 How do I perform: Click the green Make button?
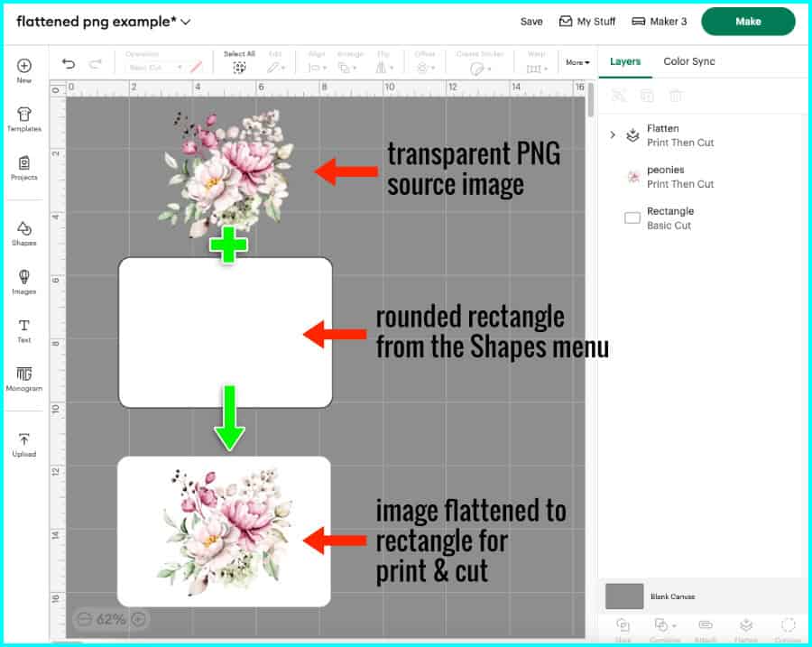(748, 22)
